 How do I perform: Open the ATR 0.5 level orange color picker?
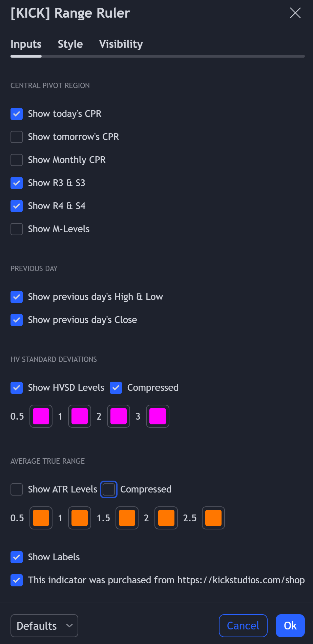41,518
